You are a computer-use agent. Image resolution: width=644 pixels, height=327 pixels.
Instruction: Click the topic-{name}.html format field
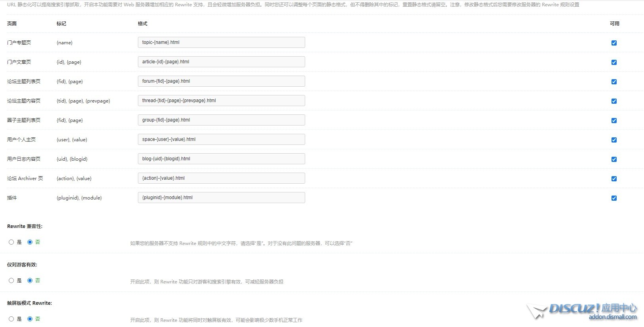click(x=221, y=42)
